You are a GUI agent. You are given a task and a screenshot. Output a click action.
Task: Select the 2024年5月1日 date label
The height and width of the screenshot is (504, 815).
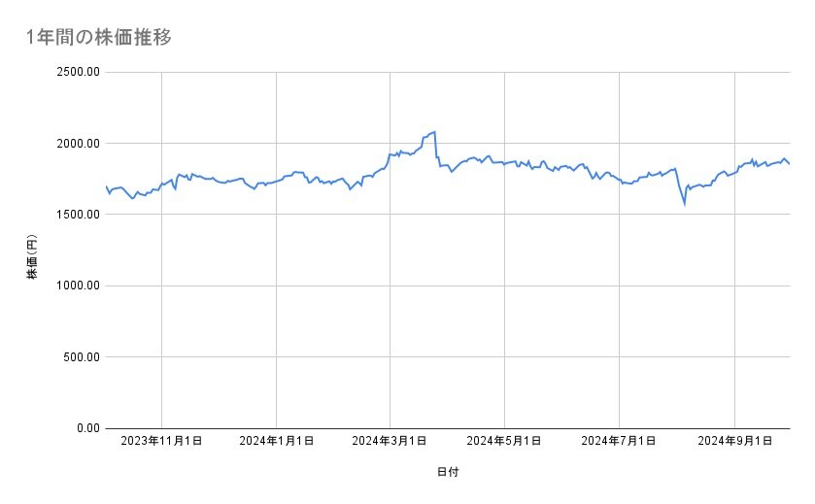point(505,441)
